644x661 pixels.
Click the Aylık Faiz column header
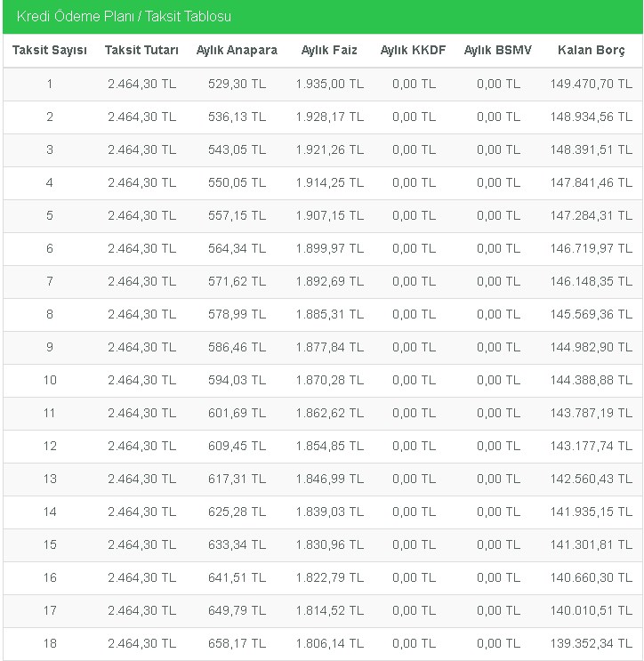(329, 50)
